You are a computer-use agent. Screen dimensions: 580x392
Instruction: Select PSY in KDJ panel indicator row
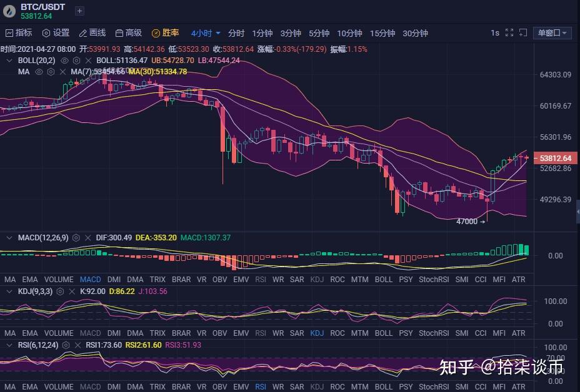(406, 333)
